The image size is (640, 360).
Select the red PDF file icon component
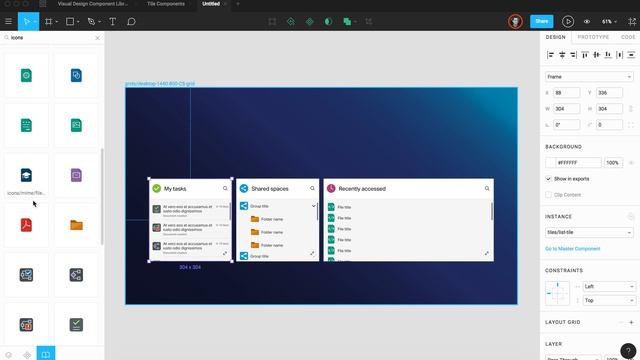point(26,225)
